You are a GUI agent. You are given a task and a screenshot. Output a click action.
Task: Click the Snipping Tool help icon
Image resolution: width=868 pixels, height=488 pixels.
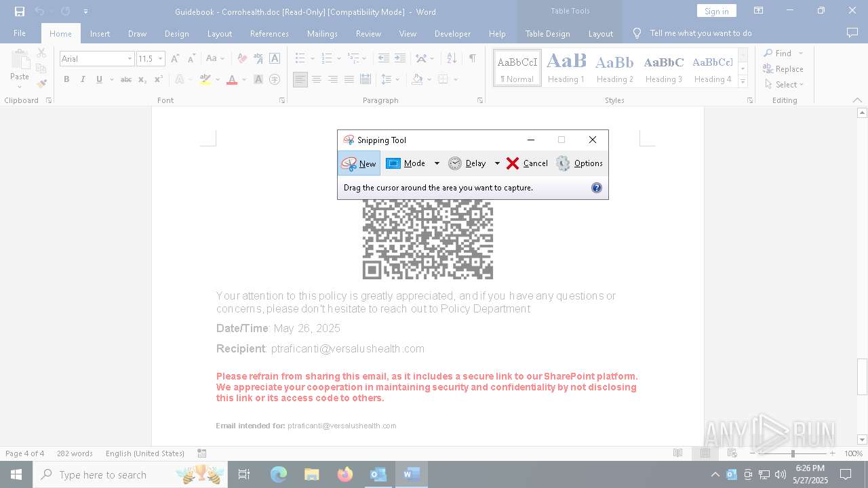[597, 188]
